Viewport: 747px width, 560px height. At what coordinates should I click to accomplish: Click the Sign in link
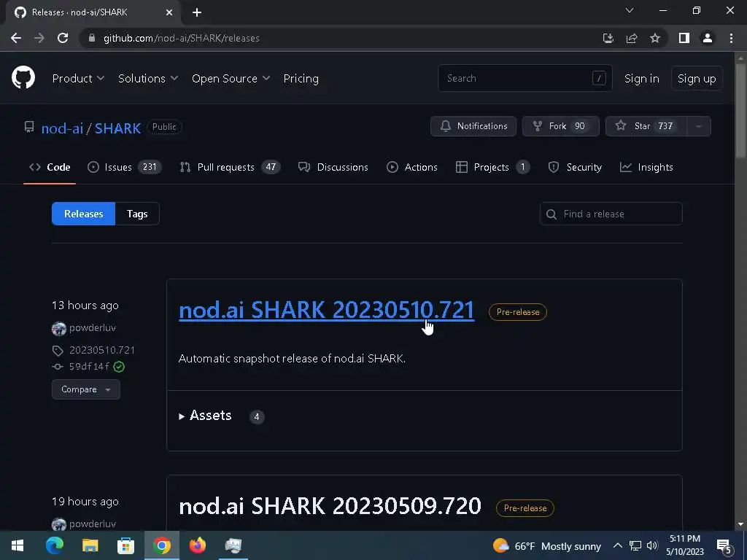tap(642, 79)
